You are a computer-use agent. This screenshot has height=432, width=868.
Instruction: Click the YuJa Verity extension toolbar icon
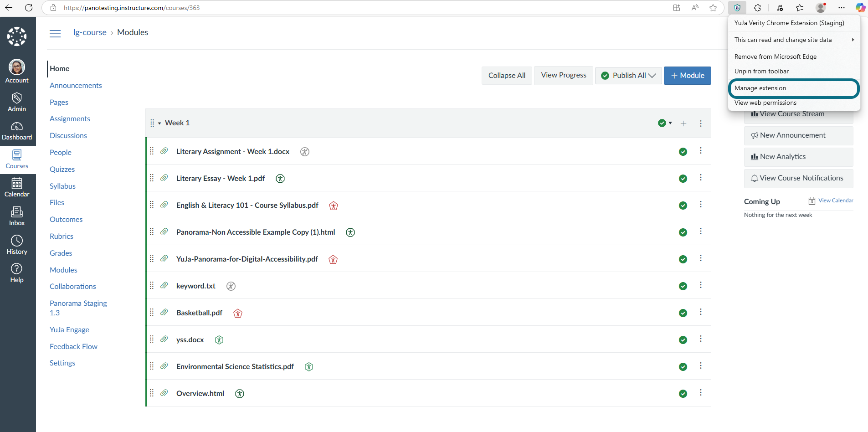click(x=737, y=8)
